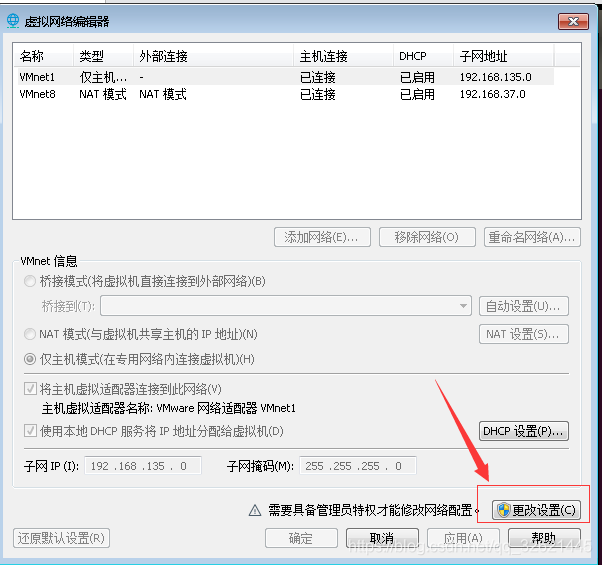Toggle 将主机虚拟适配器连接到此网络 checkbox
The height and width of the screenshot is (565, 602).
pos(30,389)
